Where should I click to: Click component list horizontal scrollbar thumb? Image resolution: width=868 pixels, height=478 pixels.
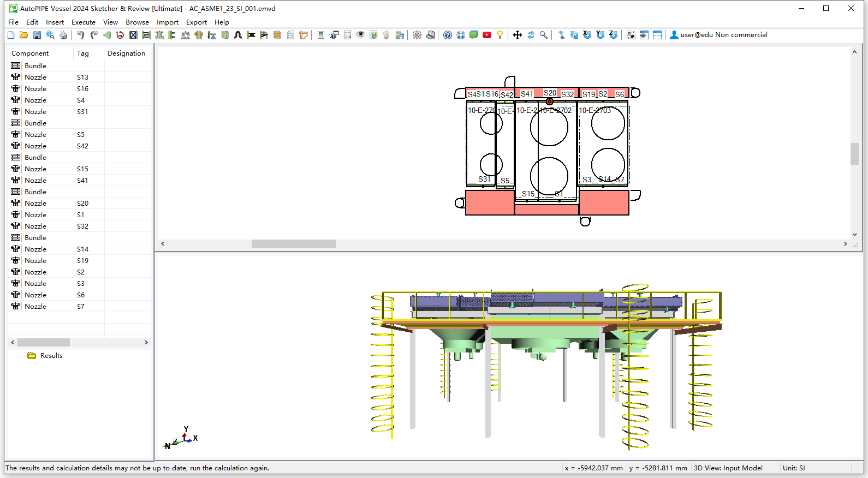(44, 343)
